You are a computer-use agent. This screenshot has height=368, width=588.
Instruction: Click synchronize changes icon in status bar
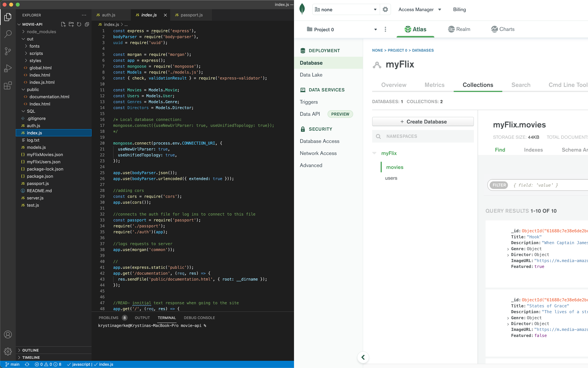pos(27,364)
